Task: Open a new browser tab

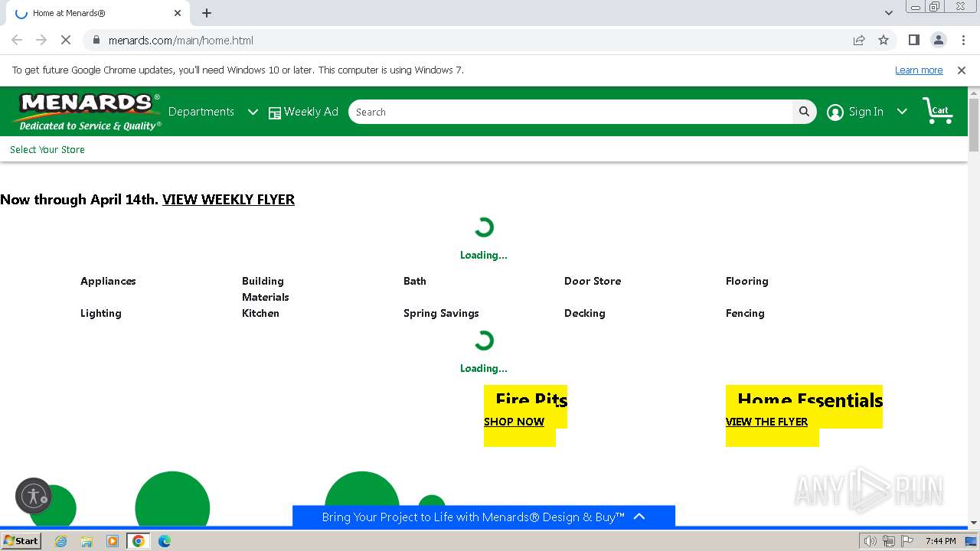Action: pyautogui.click(x=207, y=13)
